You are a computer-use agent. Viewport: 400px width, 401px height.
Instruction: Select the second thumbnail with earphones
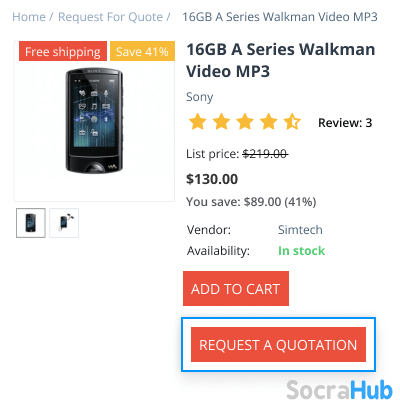point(64,223)
